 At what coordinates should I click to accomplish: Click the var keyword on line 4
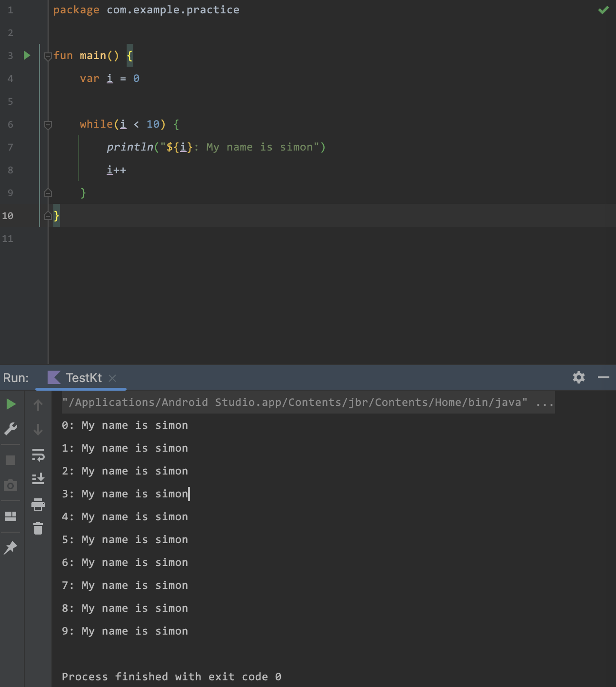(x=89, y=79)
